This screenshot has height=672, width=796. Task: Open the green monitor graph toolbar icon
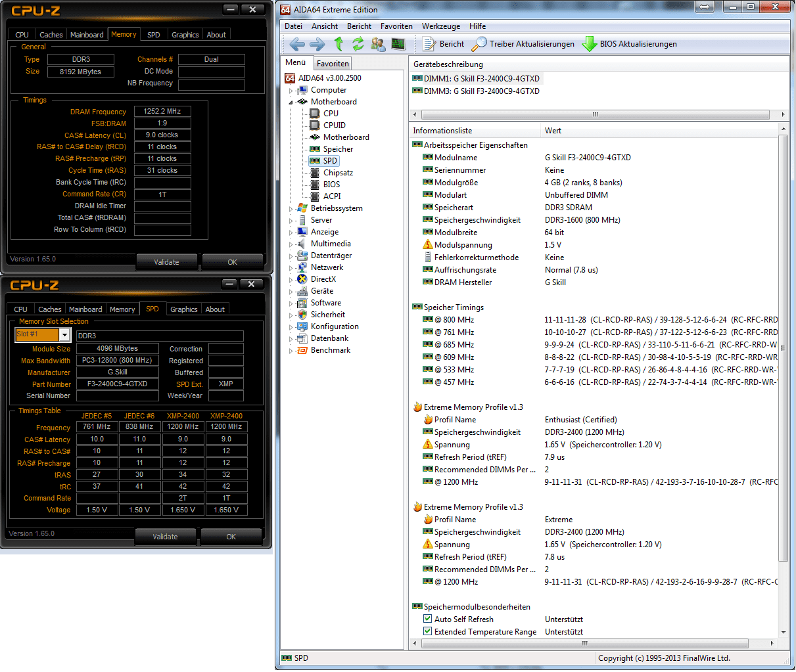(398, 44)
